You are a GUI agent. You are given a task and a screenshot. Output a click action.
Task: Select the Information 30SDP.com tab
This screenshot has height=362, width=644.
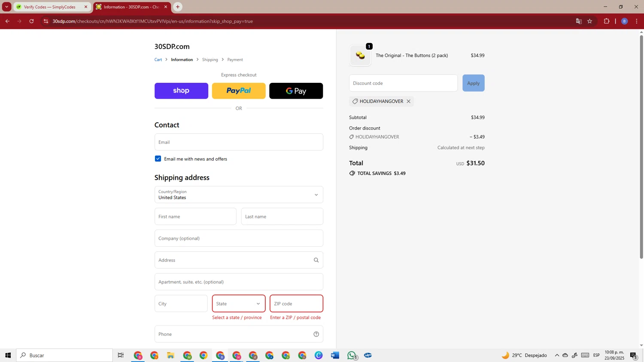(x=131, y=7)
